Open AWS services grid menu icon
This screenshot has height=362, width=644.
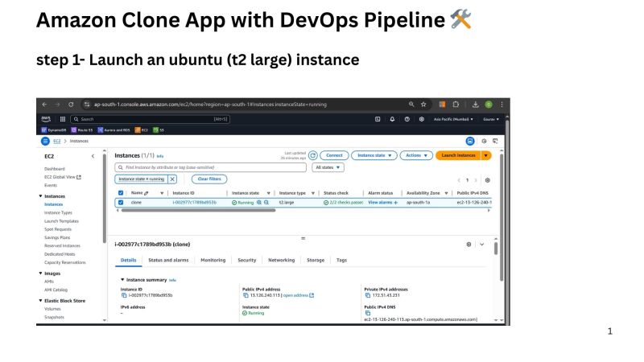[63, 119]
